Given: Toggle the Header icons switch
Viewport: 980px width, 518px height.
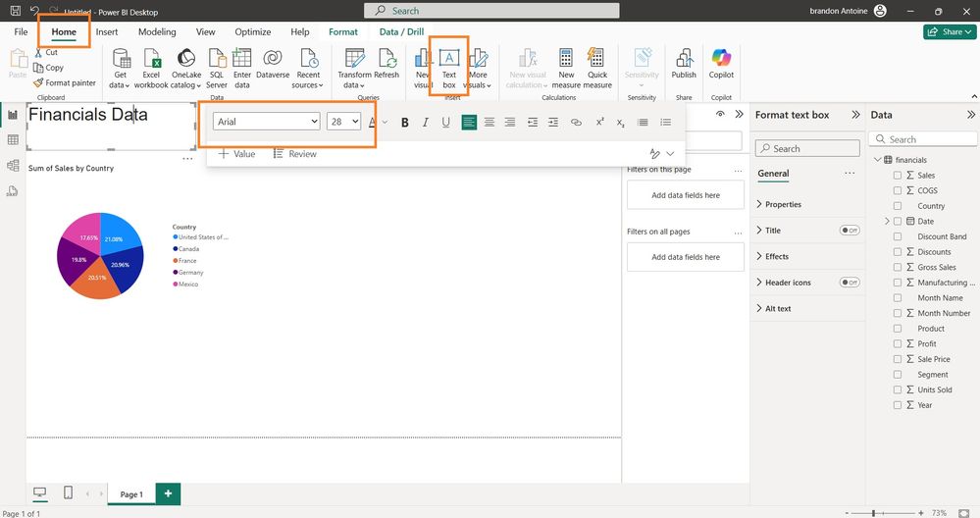Looking at the screenshot, I should pyautogui.click(x=850, y=283).
